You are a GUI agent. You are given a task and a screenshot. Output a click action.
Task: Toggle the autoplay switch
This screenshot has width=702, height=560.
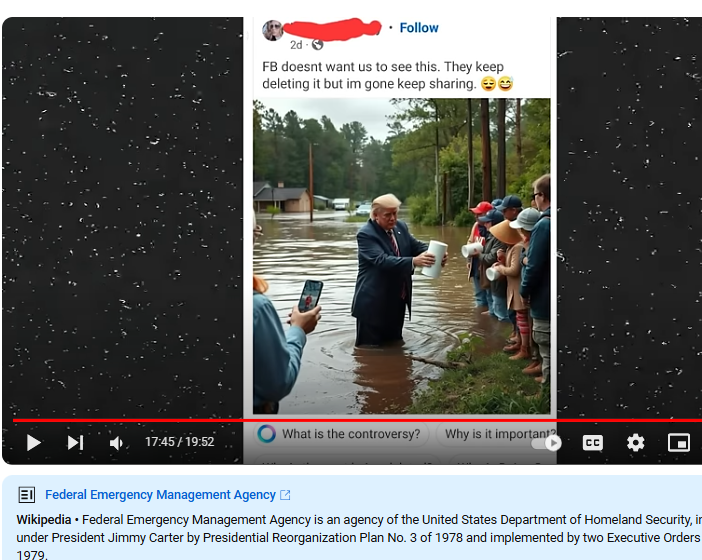coord(546,443)
